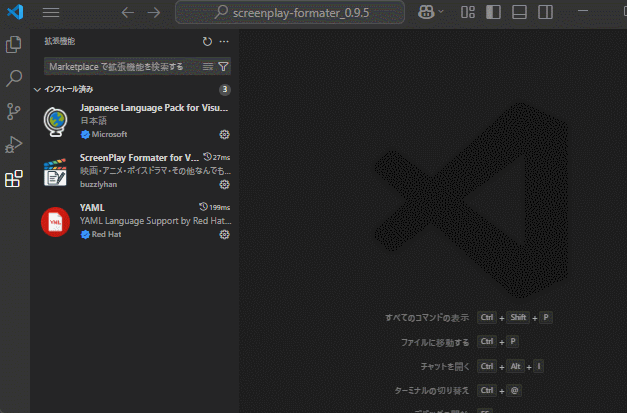627x413 pixels.
Task: Click the 日本語 description text
Action: tap(94, 121)
